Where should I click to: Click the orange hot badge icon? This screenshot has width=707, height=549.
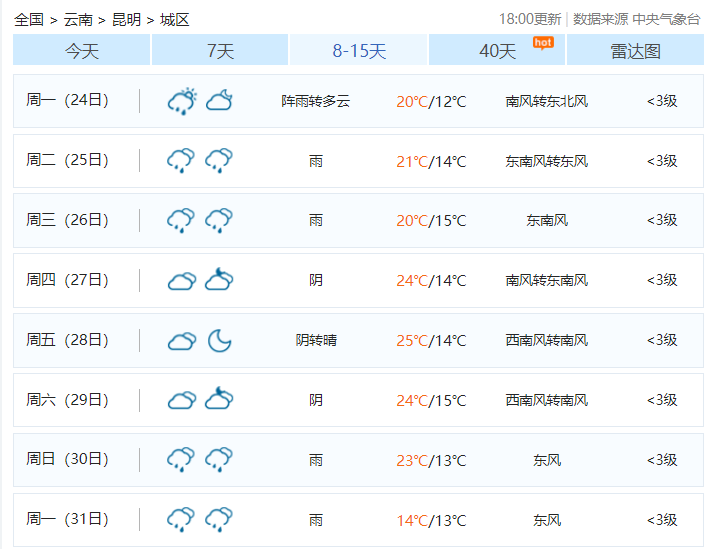click(x=543, y=42)
